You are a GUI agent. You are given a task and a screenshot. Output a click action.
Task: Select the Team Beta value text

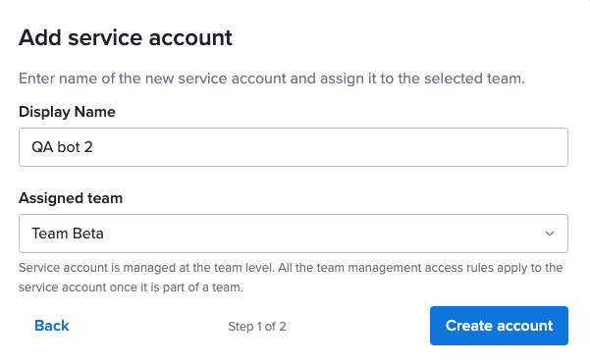point(68,234)
